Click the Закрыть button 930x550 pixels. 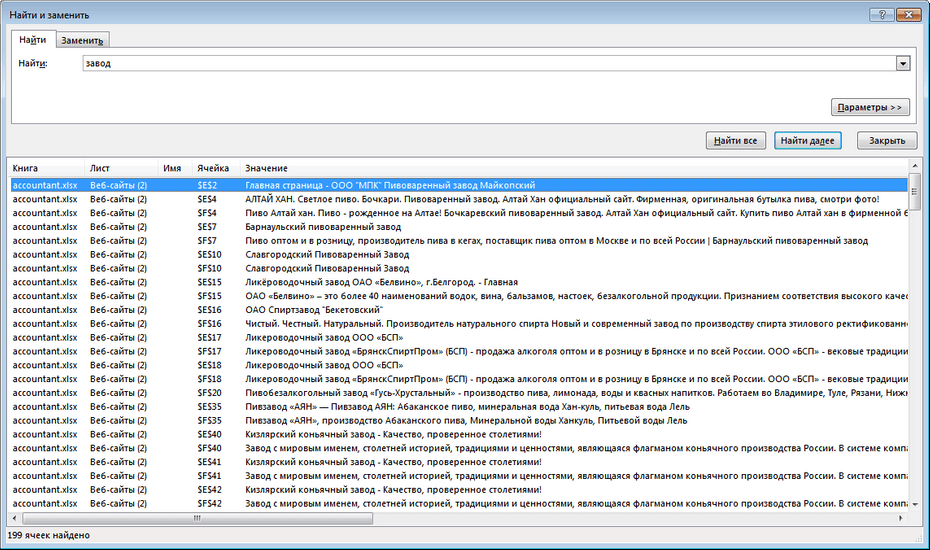[x=887, y=141]
